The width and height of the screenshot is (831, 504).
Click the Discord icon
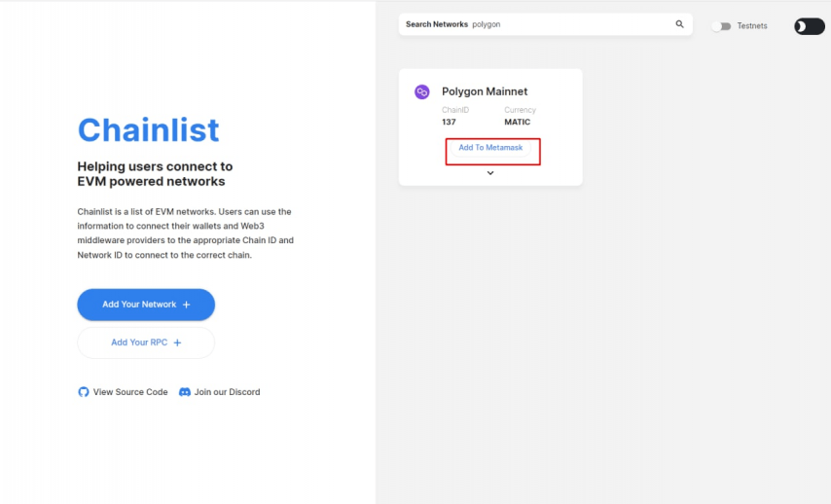coord(185,392)
